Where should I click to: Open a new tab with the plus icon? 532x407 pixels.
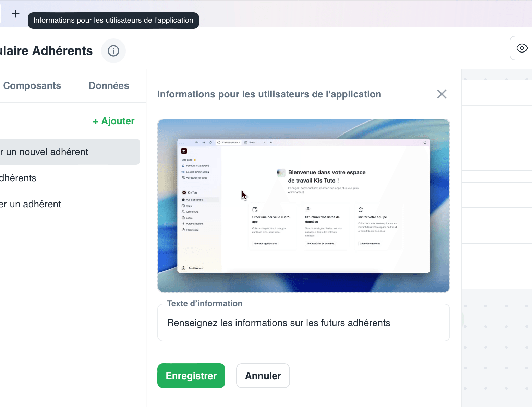[x=16, y=14]
